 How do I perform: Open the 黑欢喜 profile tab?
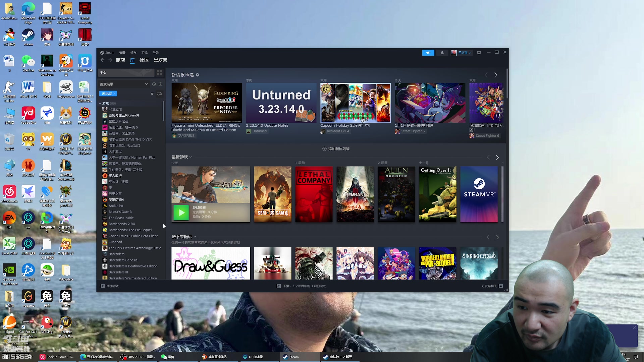click(x=160, y=60)
